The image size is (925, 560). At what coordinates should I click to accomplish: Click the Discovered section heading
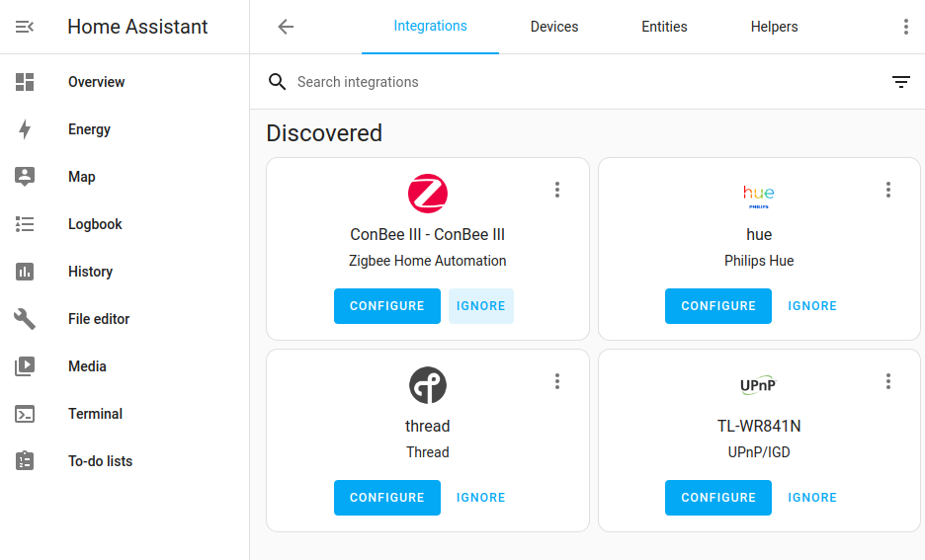coord(324,133)
